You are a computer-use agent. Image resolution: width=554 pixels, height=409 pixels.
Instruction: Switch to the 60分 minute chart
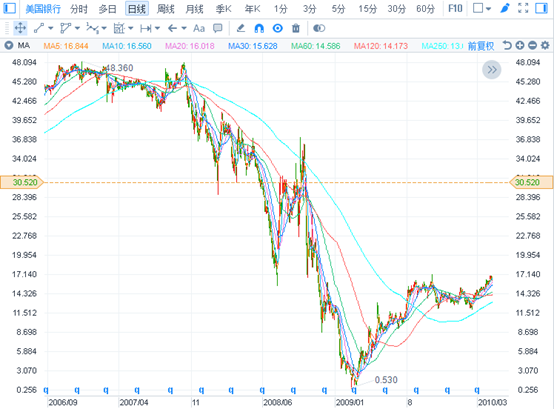click(425, 9)
